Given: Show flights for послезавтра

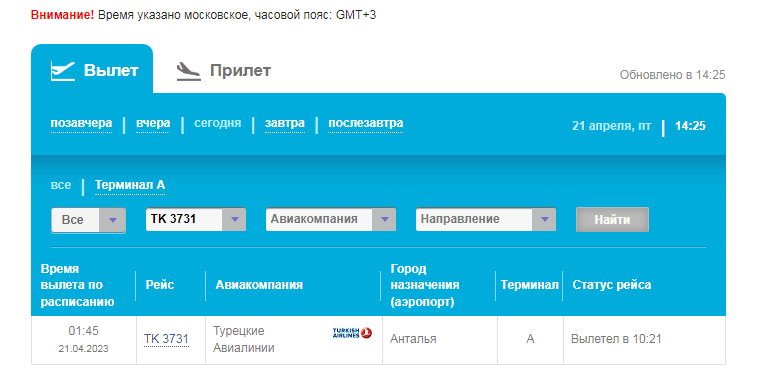Looking at the screenshot, I should (x=365, y=123).
